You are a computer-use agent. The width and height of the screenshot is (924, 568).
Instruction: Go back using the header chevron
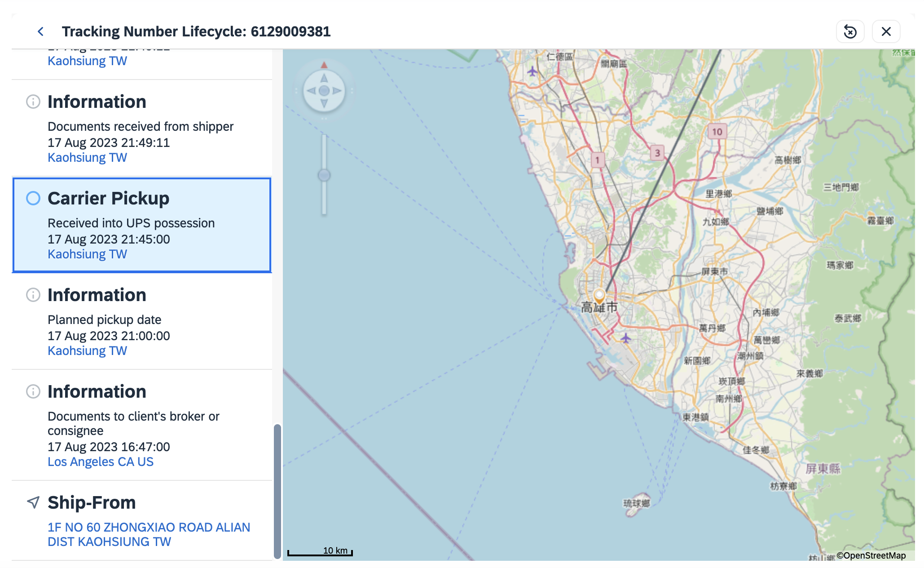point(40,31)
